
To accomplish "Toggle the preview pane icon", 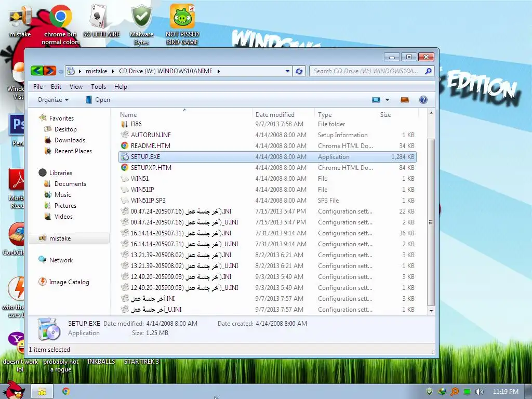I will coord(404,100).
